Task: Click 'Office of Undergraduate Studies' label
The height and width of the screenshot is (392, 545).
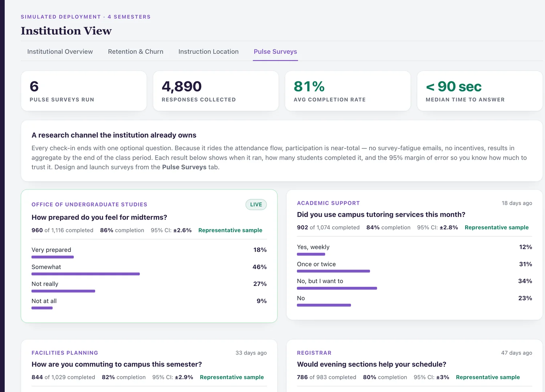Action: (x=89, y=204)
